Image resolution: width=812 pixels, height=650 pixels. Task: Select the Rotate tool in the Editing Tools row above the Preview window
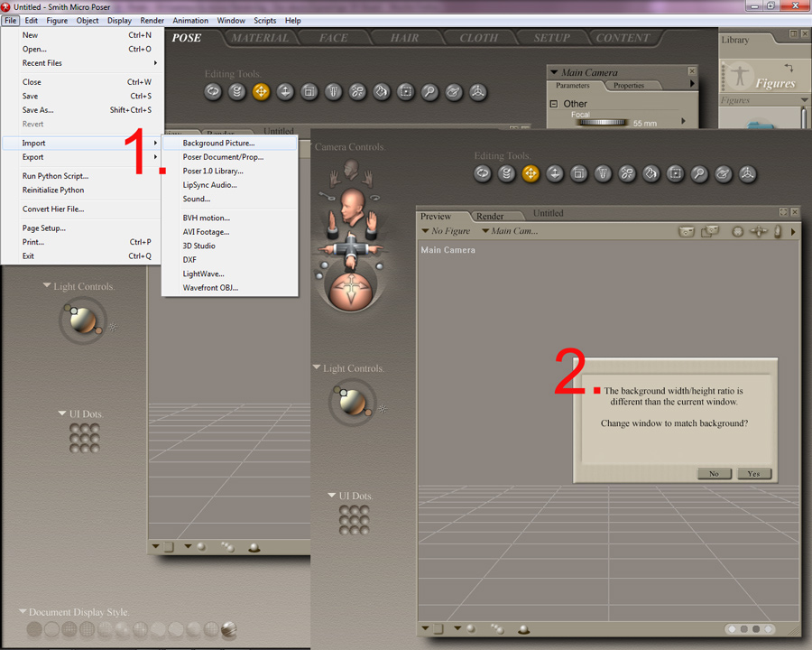[x=482, y=173]
